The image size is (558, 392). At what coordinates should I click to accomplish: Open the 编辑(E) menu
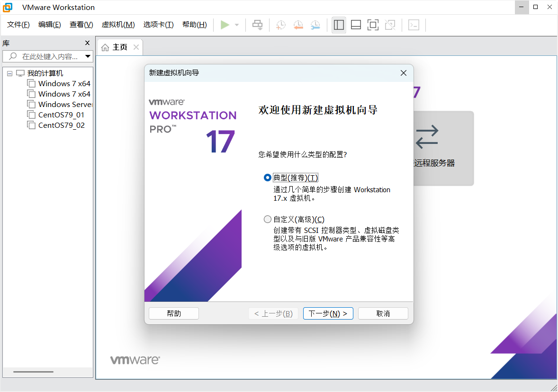(x=49, y=25)
